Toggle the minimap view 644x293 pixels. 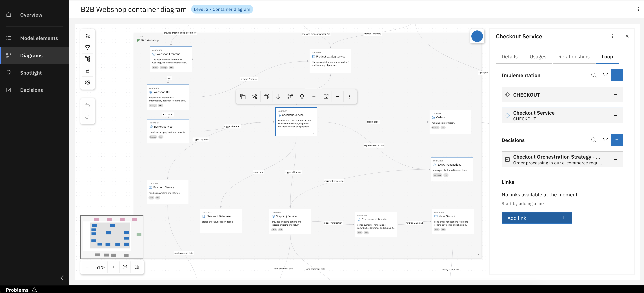coord(137,267)
